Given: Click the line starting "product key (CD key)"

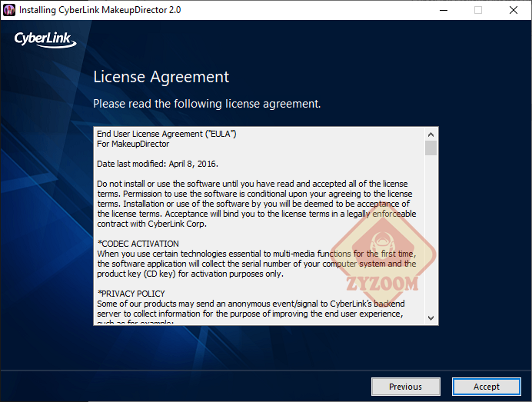Looking at the screenshot, I should click(190, 274).
